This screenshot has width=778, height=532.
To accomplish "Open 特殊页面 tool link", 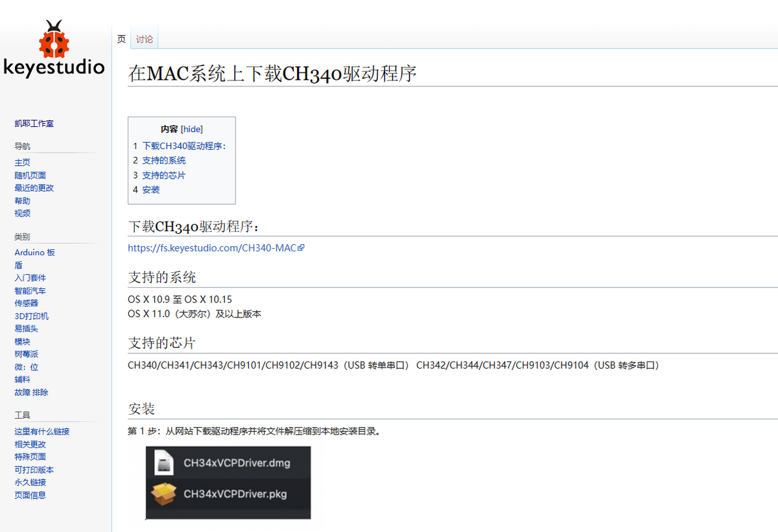I will (x=30, y=457).
